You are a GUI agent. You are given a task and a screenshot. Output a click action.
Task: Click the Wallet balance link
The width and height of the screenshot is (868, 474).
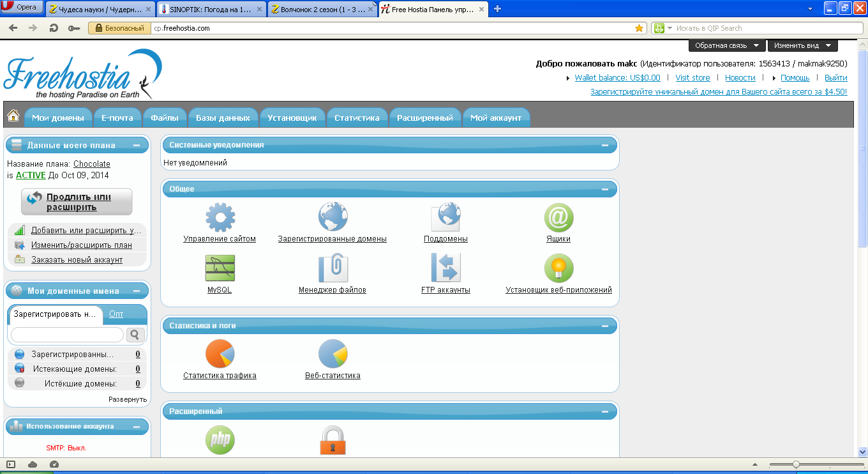[617, 77]
